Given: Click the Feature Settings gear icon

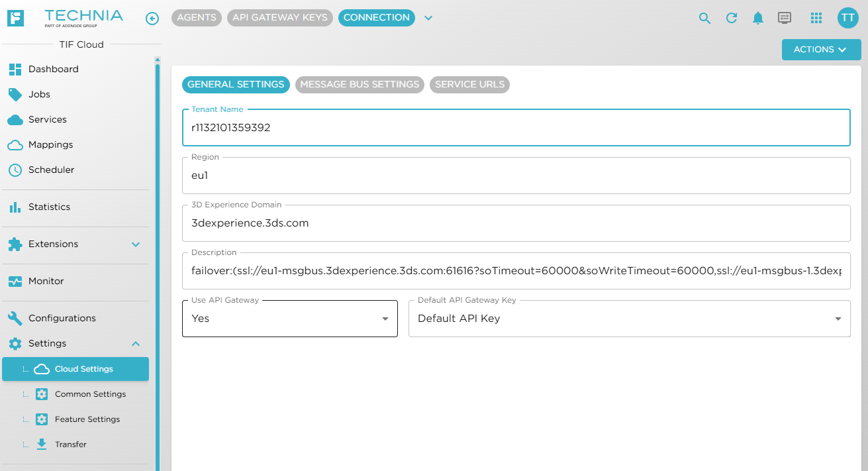Looking at the screenshot, I should [42, 419].
